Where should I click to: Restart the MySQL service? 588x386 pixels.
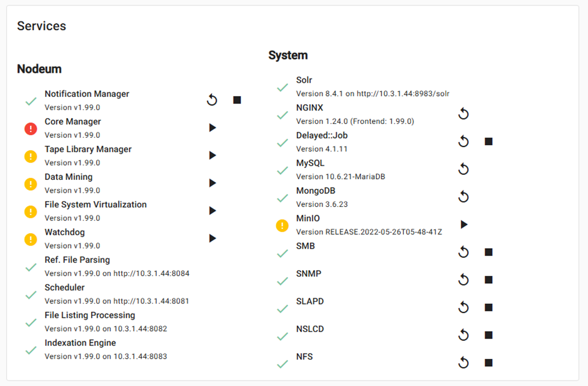pos(463,169)
